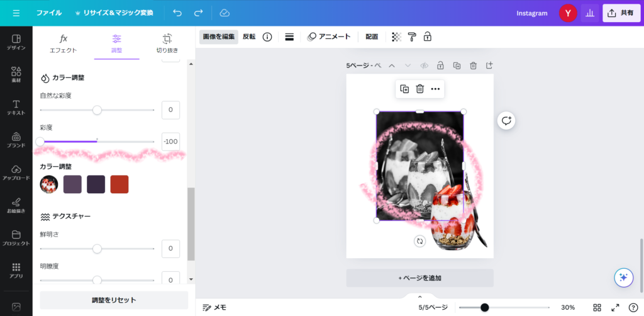Viewport: 644px width, 316px height.
Task: Open the floating more options dots
Action: pos(435,89)
